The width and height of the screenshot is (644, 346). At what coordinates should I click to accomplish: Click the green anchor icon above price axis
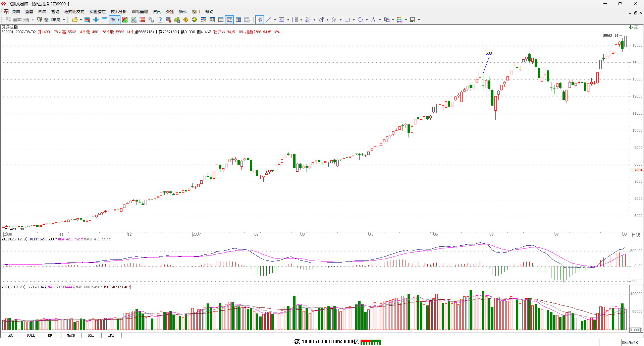[631, 27]
